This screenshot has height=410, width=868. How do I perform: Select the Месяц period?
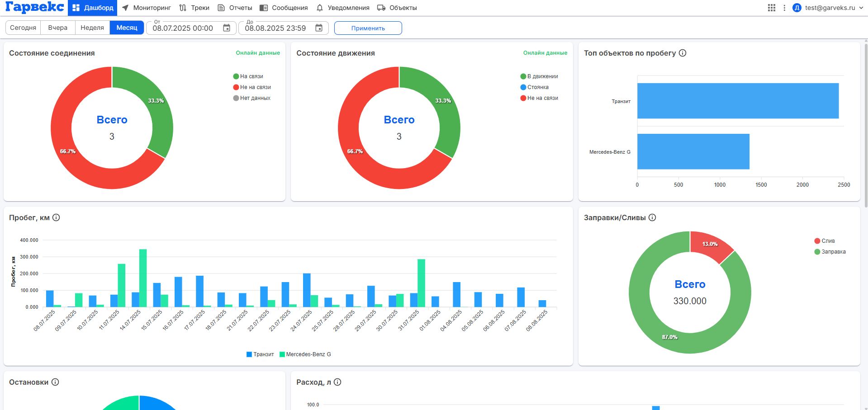[127, 28]
